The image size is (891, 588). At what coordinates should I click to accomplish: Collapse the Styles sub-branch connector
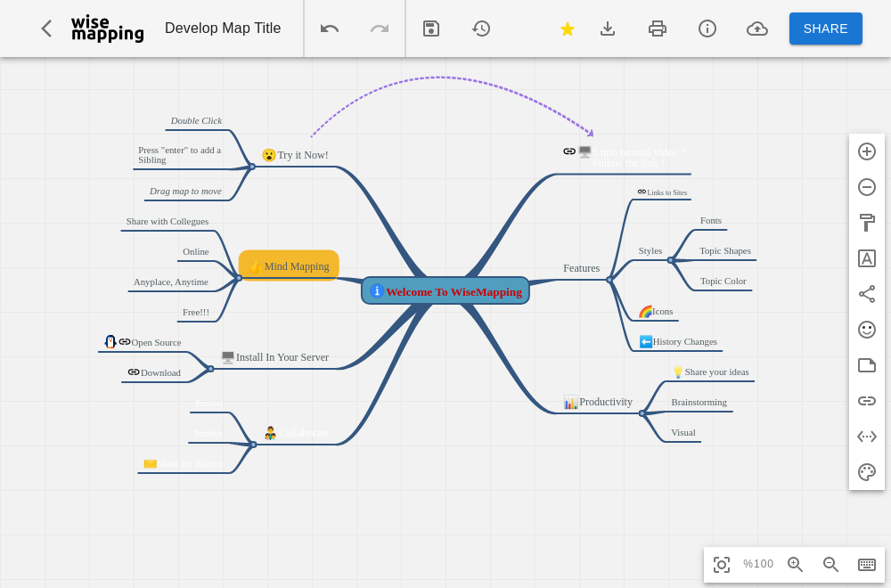(671, 260)
